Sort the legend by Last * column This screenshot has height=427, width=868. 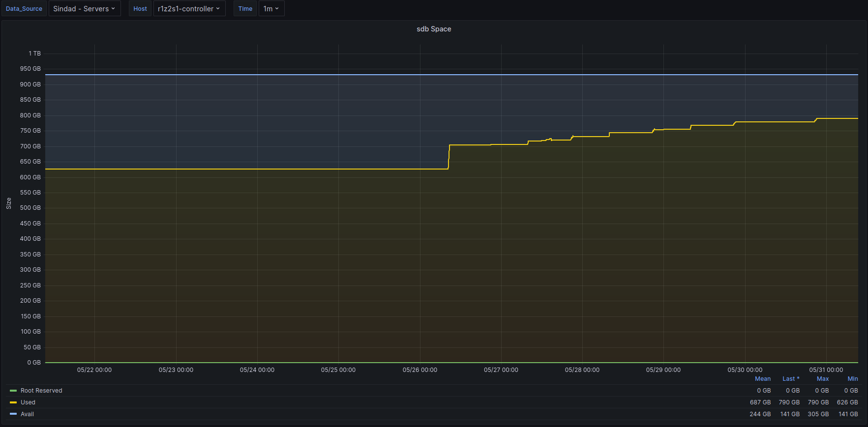tap(791, 379)
